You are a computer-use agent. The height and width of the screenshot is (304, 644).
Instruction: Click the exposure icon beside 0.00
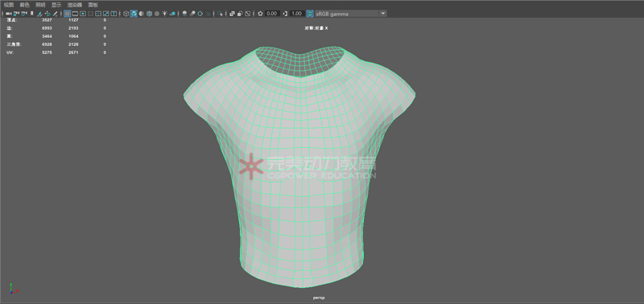pos(260,14)
